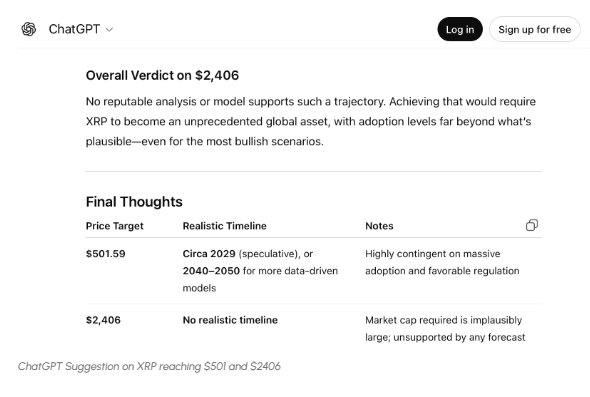Click the ChatGPT OpenAI logo icon
This screenshot has width=590, height=397.
point(29,29)
